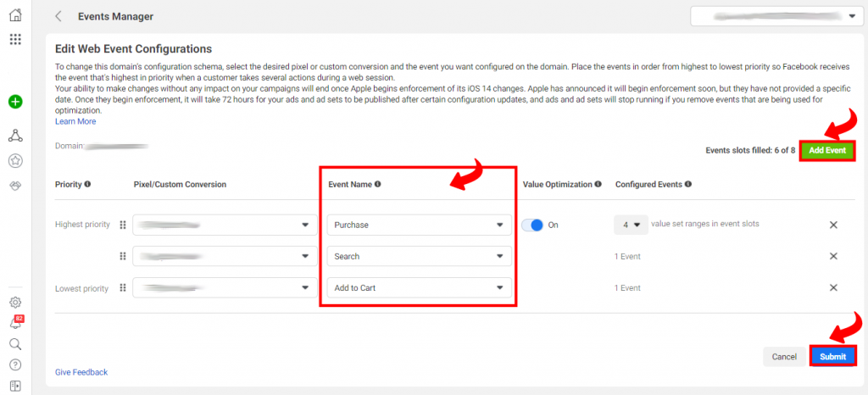The width and height of the screenshot is (868, 395).
Task: Open the Add to Cart event dropdown
Action: pyautogui.click(x=419, y=287)
